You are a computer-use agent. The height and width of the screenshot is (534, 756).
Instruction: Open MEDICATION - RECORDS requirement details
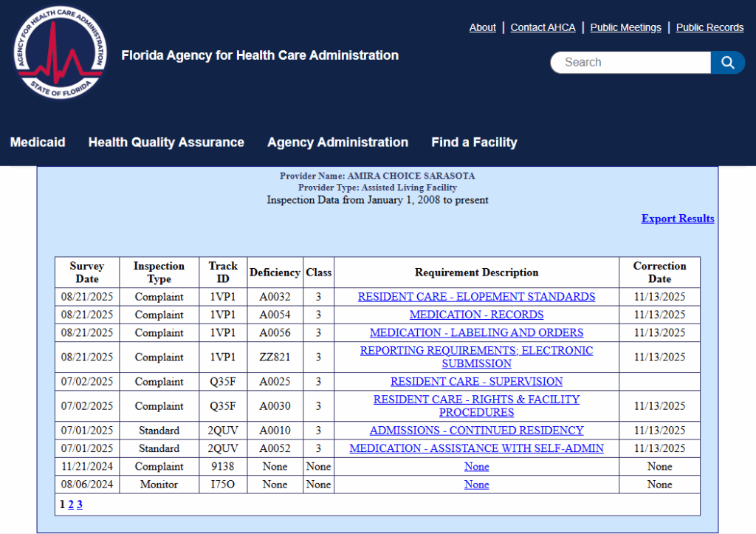(476, 315)
